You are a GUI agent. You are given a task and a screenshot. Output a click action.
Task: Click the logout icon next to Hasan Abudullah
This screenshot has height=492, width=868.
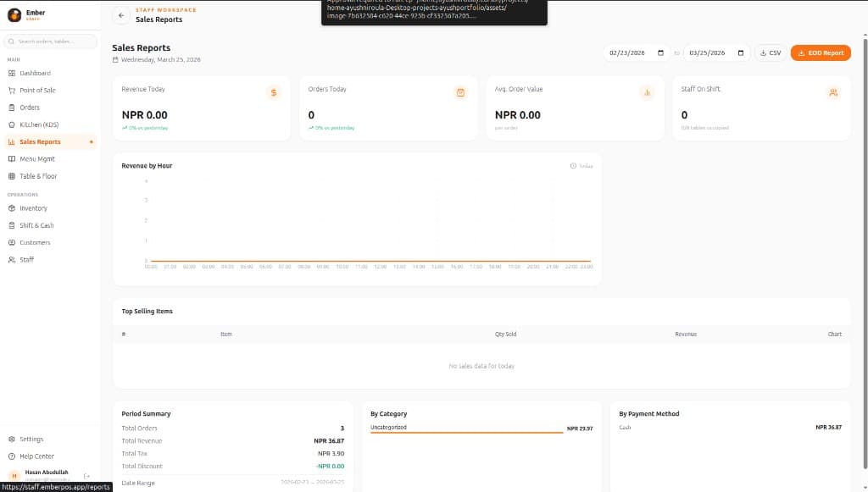[x=86, y=476]
